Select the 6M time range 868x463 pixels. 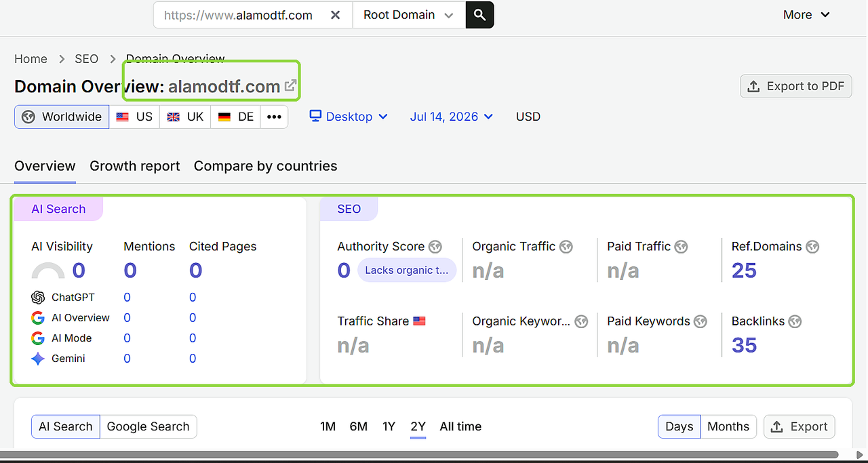pos(359,426)
